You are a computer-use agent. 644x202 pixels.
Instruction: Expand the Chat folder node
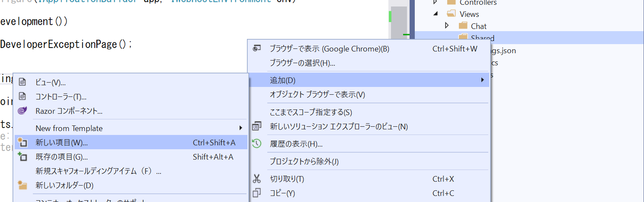447,26
